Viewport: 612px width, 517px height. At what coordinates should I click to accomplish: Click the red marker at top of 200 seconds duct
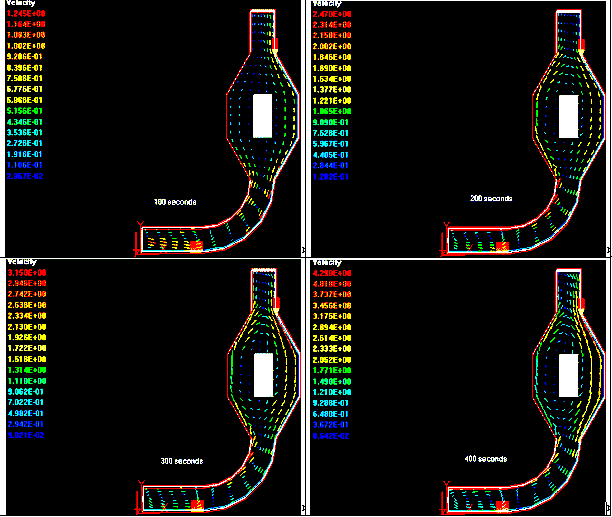582,45
